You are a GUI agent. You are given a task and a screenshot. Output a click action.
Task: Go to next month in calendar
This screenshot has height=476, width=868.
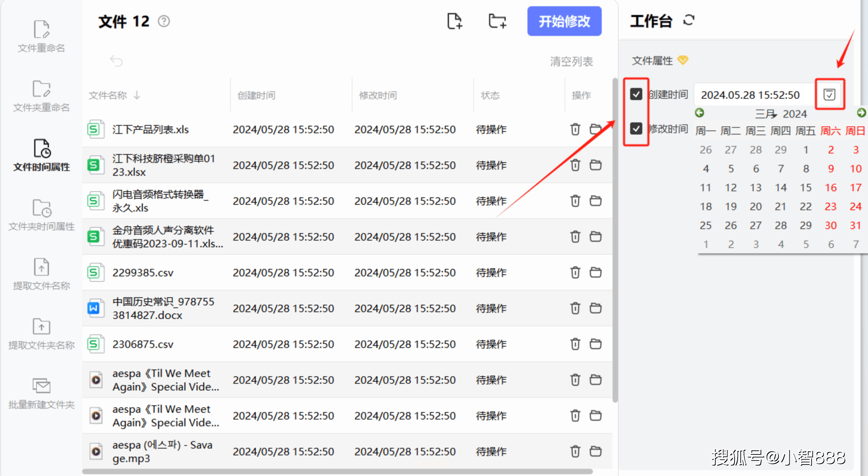(x=862, y=113)
